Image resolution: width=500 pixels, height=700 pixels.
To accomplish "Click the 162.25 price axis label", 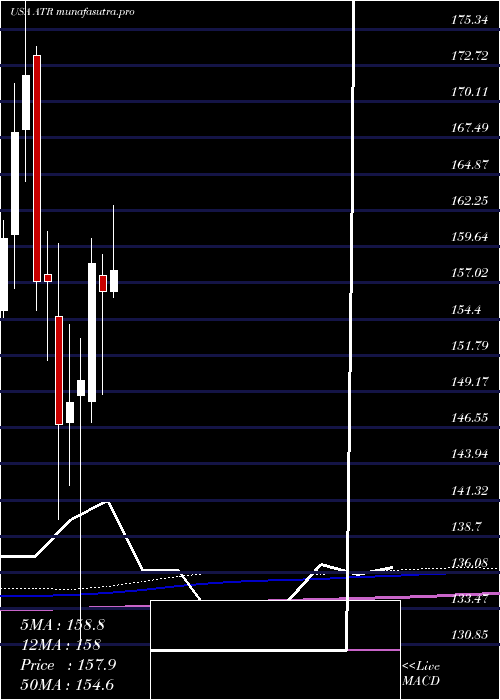I will pos(469,200).
